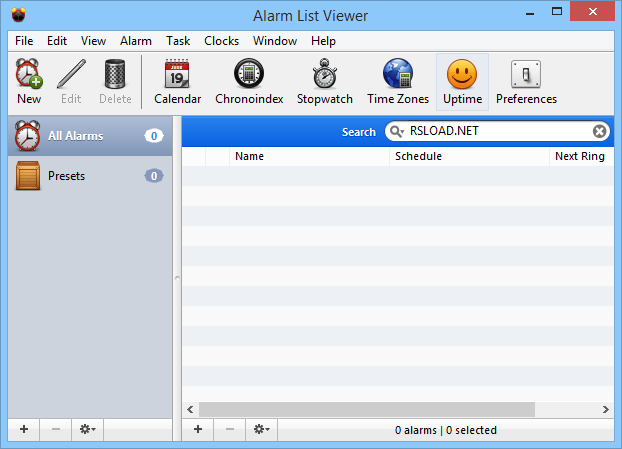Viewport: 622px width, 449px height.
Task: Open the search magnifier options dropdown
Action: 396,131
